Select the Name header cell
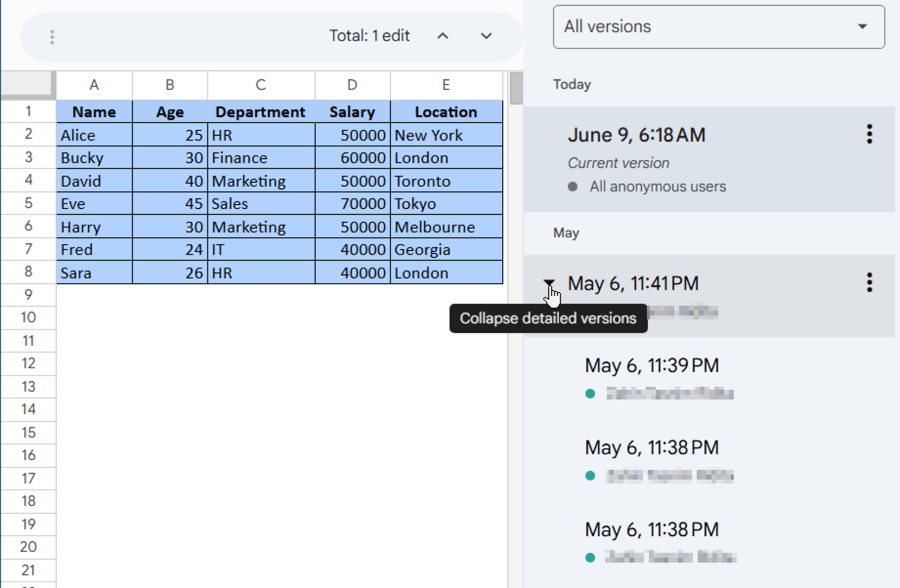Screen dimensions: 900x588 pyautogui.click(x=94, y=112)
